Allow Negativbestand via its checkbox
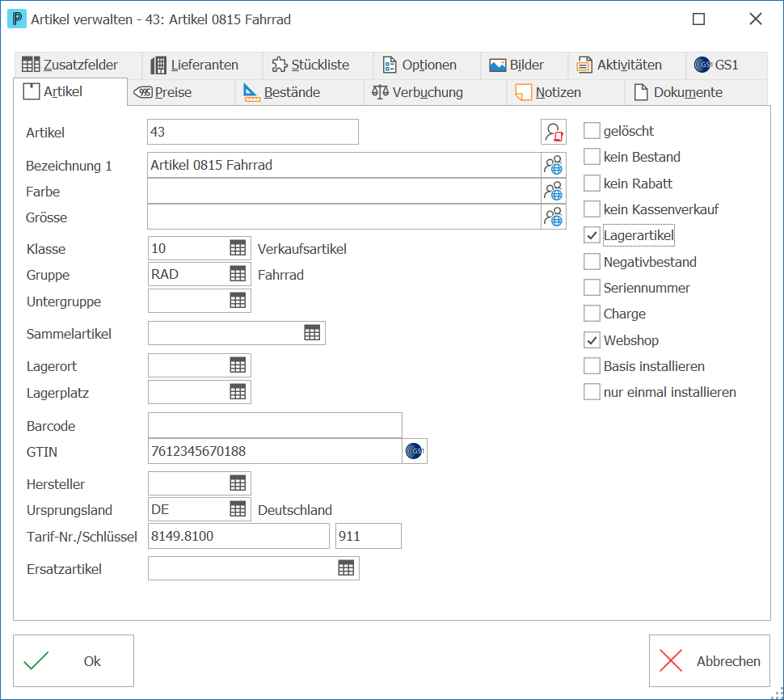The width and height of the screenshot is (784, 700). (x=592, y=262)
